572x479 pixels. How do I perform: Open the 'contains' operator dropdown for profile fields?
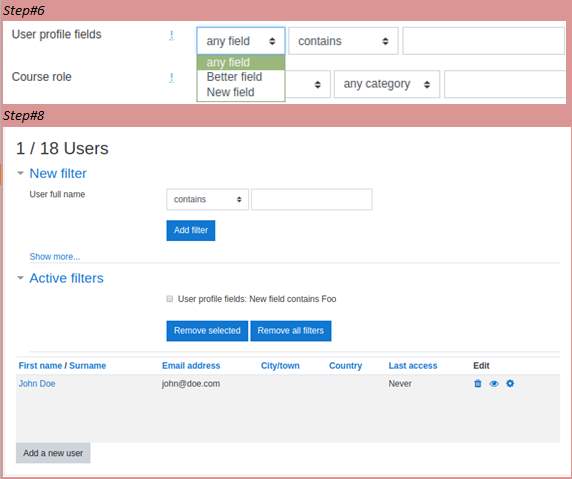click(343, 41)
